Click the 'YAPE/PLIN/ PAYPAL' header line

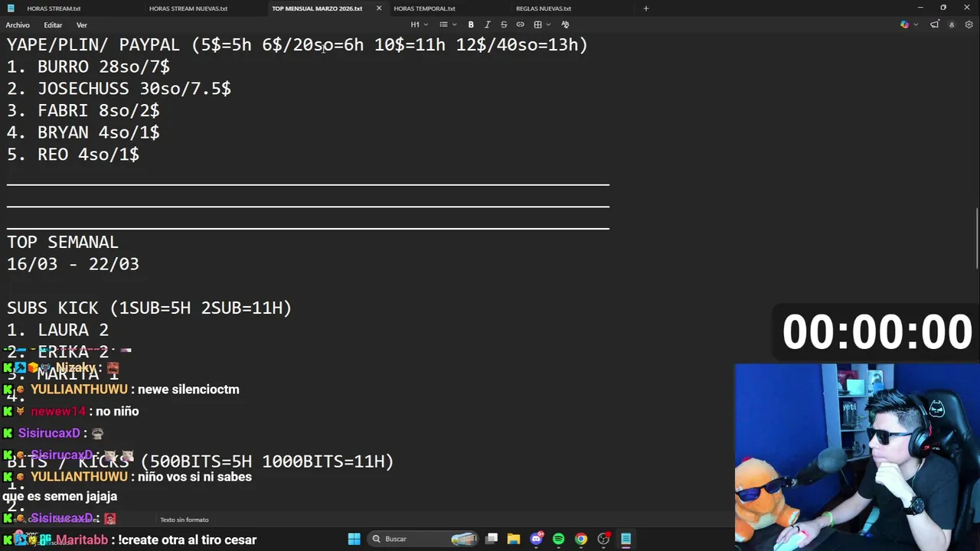coord(297,45)
